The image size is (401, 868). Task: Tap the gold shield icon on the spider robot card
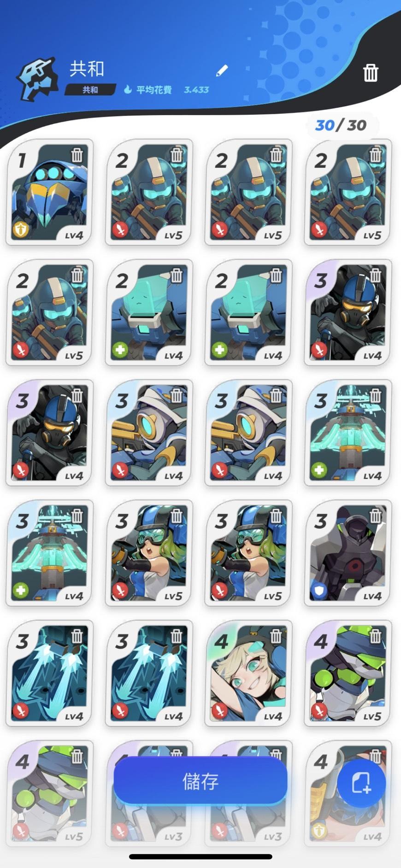[21, 229]
